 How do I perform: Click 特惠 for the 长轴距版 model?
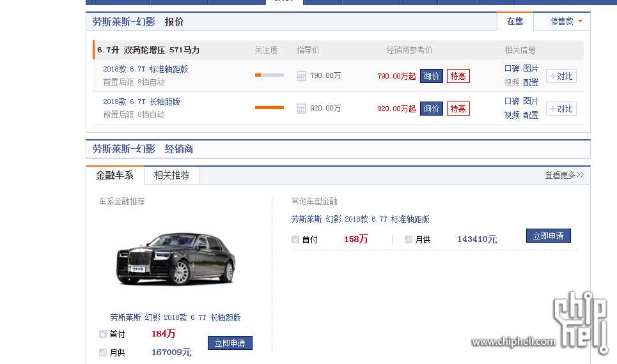pyautogui.click(x=458, y=109)
